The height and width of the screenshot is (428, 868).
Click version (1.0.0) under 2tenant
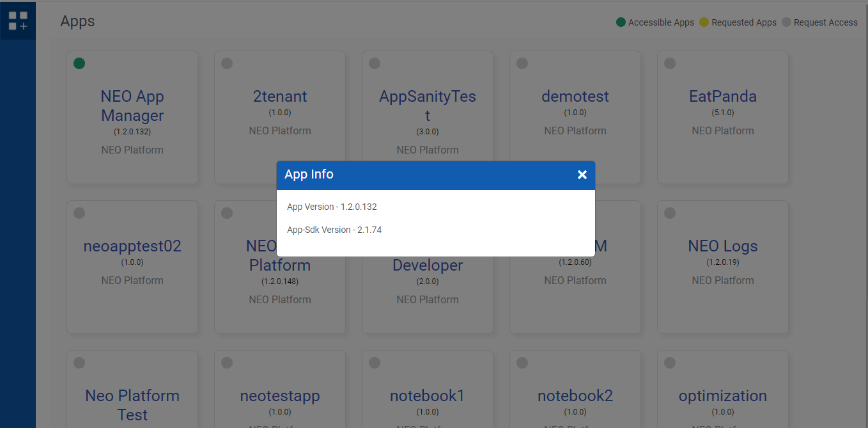(x=280, y=113)
